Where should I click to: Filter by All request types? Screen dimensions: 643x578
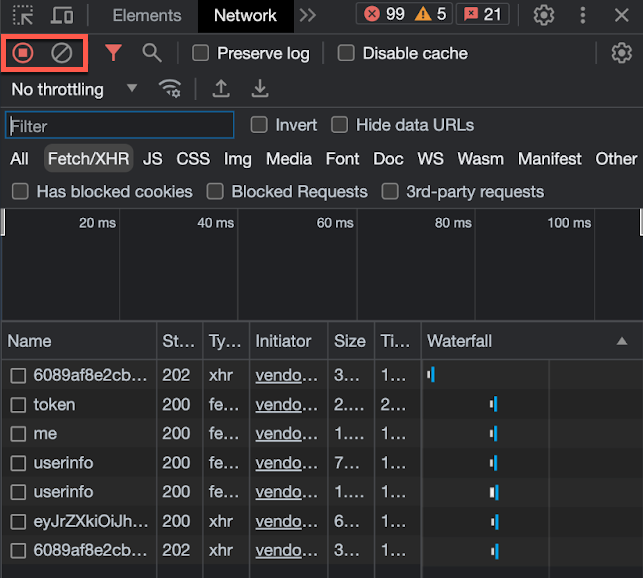click(x=19, y=159)
